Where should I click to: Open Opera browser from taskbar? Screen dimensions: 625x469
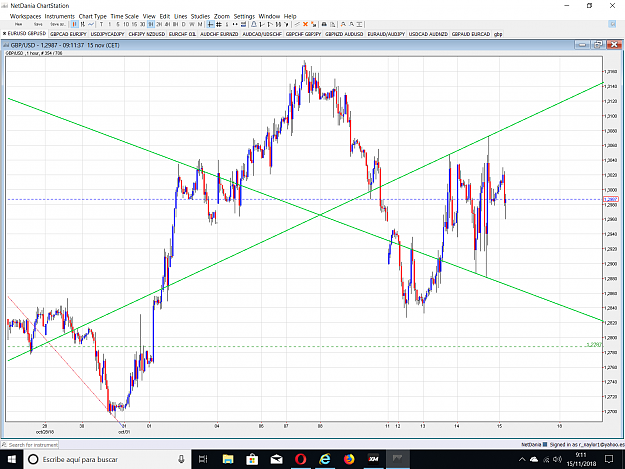click(301, 459)
